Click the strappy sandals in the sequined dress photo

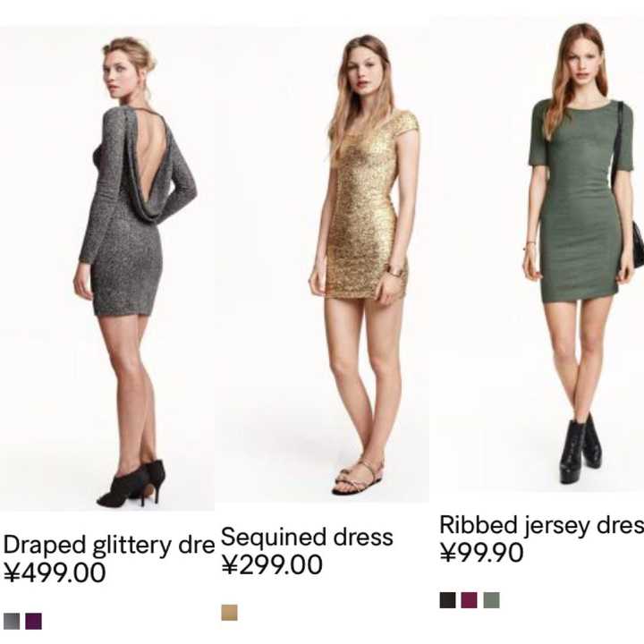358,476
